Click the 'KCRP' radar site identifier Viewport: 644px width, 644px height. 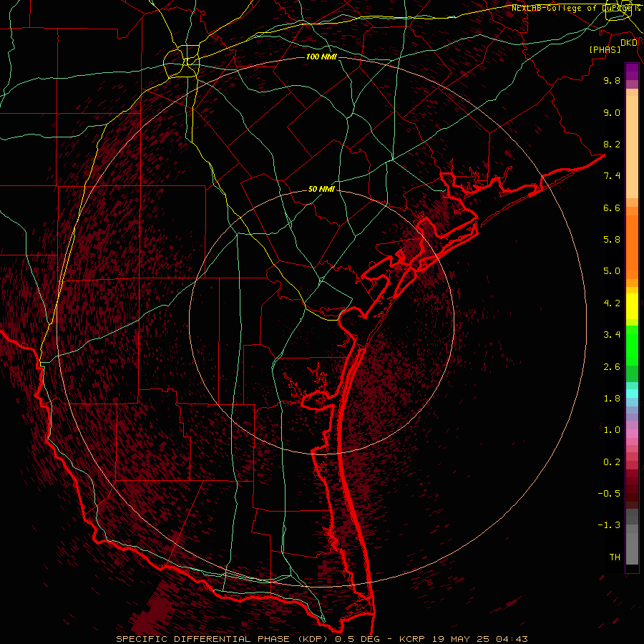point(413,639)
